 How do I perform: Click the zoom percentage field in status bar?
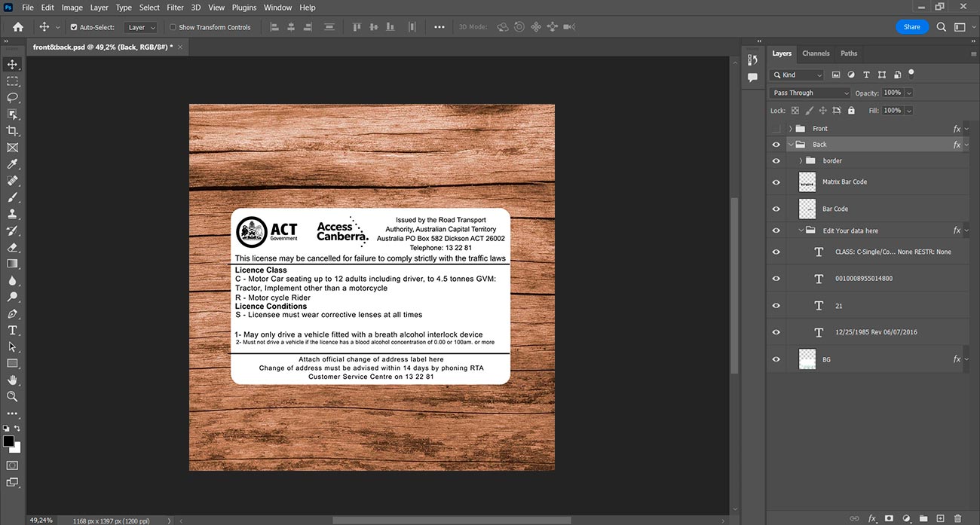pyautogui.click(x=41, y=520)
